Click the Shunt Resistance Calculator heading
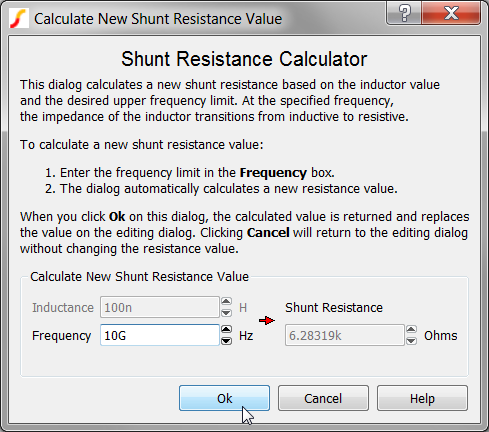 point(244,59)
